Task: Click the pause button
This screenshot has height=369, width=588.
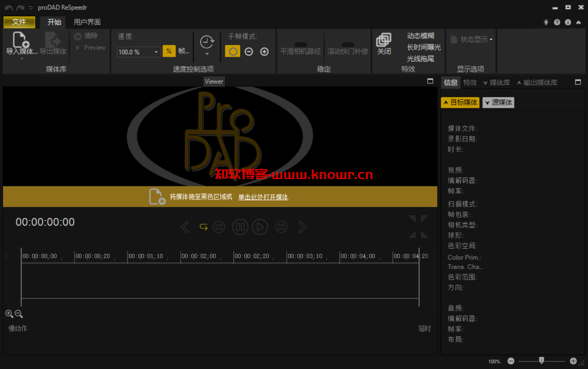Action: (240, 227)
